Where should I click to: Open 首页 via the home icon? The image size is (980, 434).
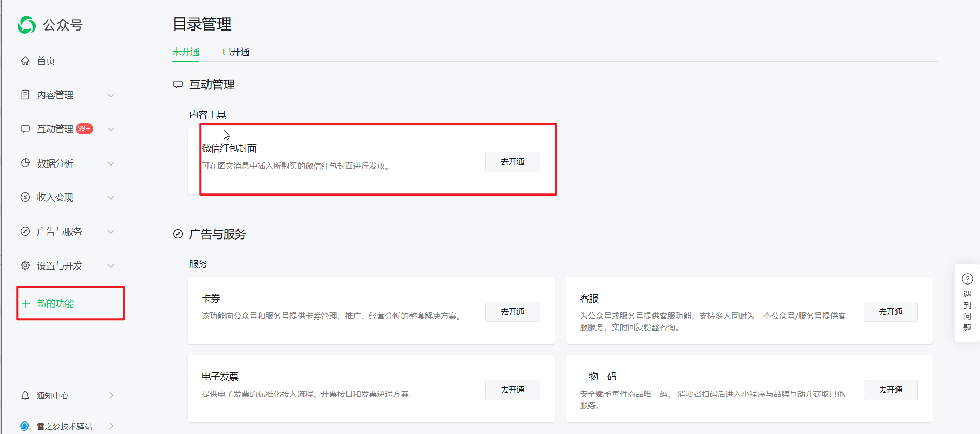tap(25, 61)
